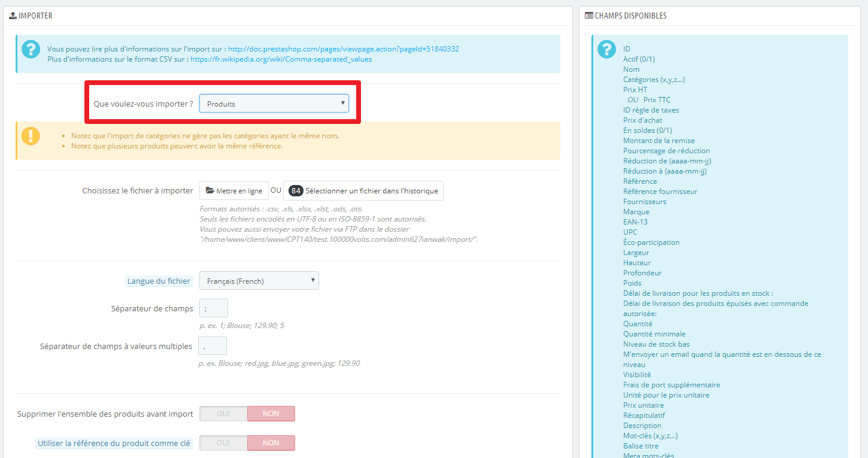Click 'Prix HT' in available fields
Viewport: 868px width, 458px height.
click(x=635, y=90)
